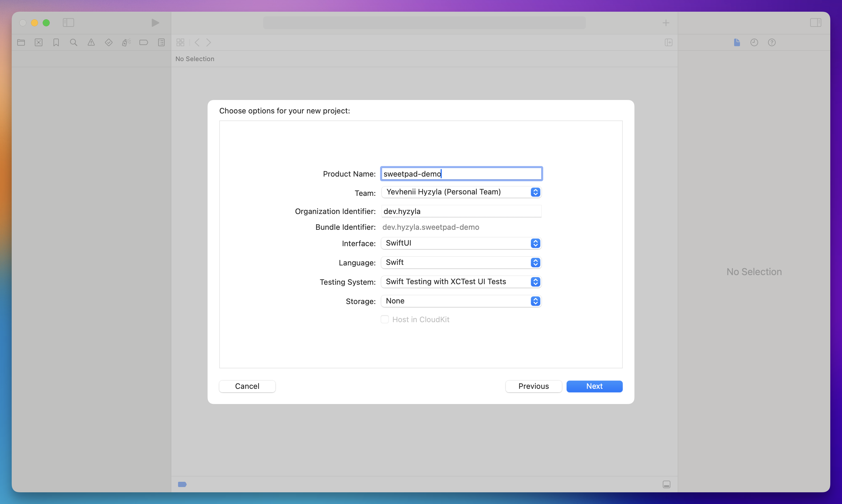Image resolution: width=842 pixels, height=504 pixels.
Task: Open the History inspector clock icon
Action: 754,42
